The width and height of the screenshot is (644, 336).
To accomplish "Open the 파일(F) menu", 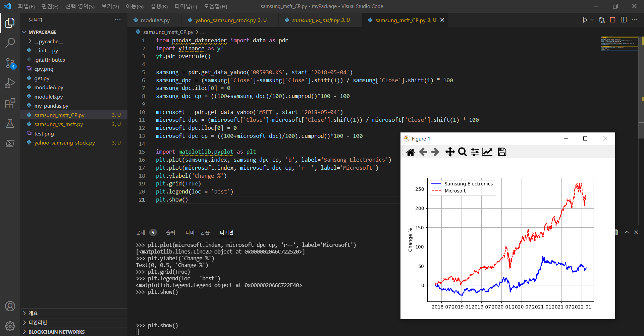I will click(x=26, y=6).
